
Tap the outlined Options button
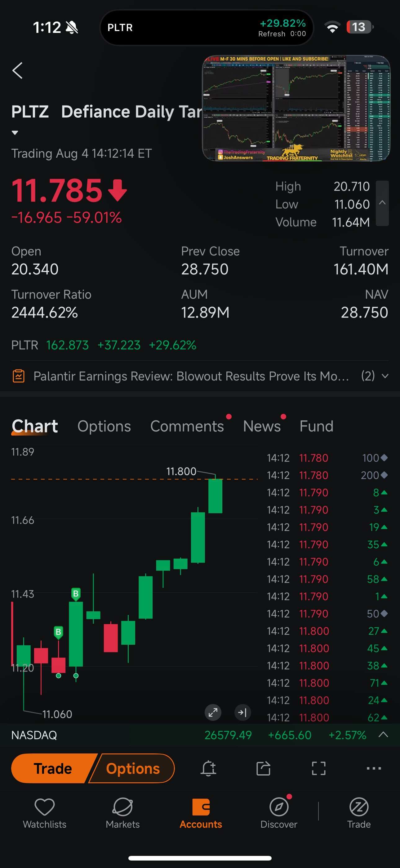133,769
